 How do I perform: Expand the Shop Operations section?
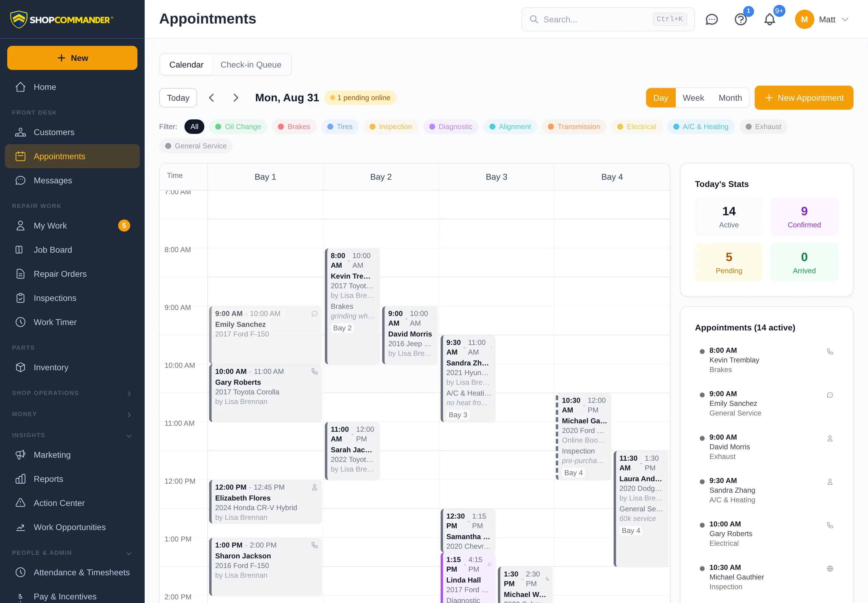(x=72, y=393)
